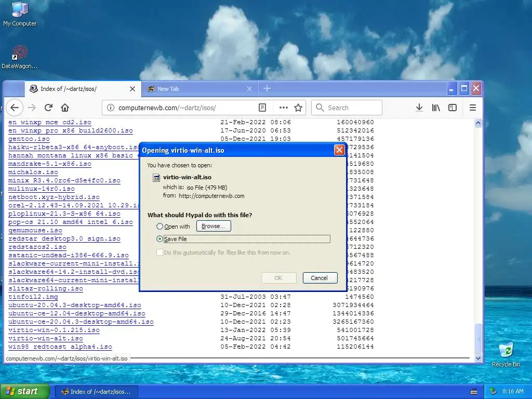Click the browser Back arrow button
The height and width of the screenshot is (399, 532).
[x=14, y=108]
